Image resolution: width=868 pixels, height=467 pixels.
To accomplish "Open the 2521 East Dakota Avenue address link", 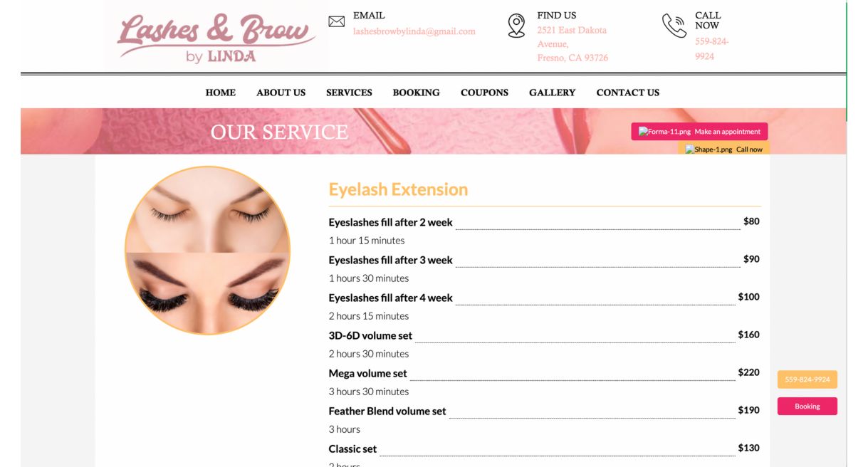I will pos(572,44).
